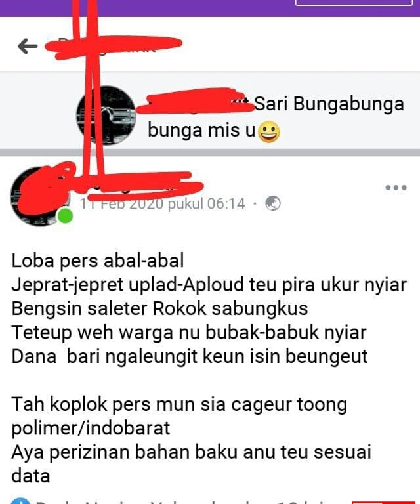Tap the 'Loba pers abal-abal' line
420x504 pixels.
(98, 261)
